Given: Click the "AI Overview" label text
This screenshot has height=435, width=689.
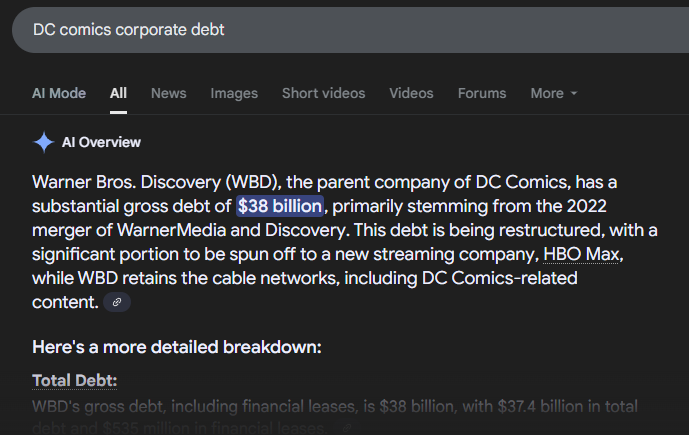Looking at the screenshot, I should (101, 142).
